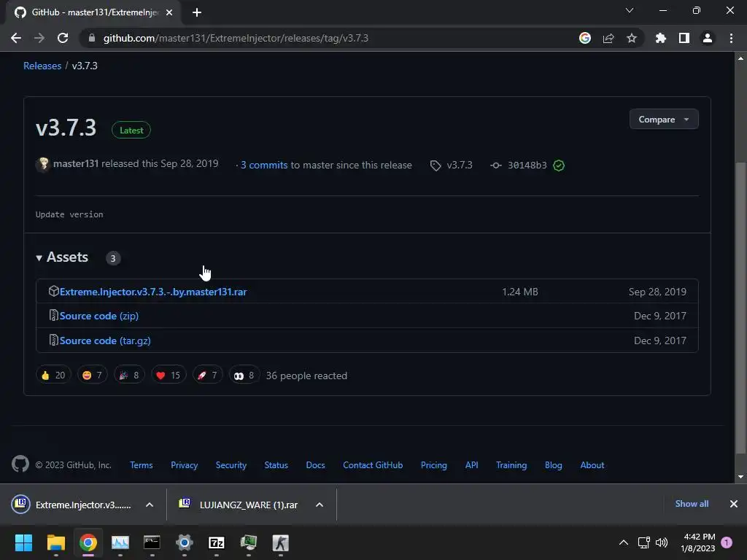This screenshot has width=747, height=560.
Task: Open the Contact GitHub footer link
Action: coord(373,465)
